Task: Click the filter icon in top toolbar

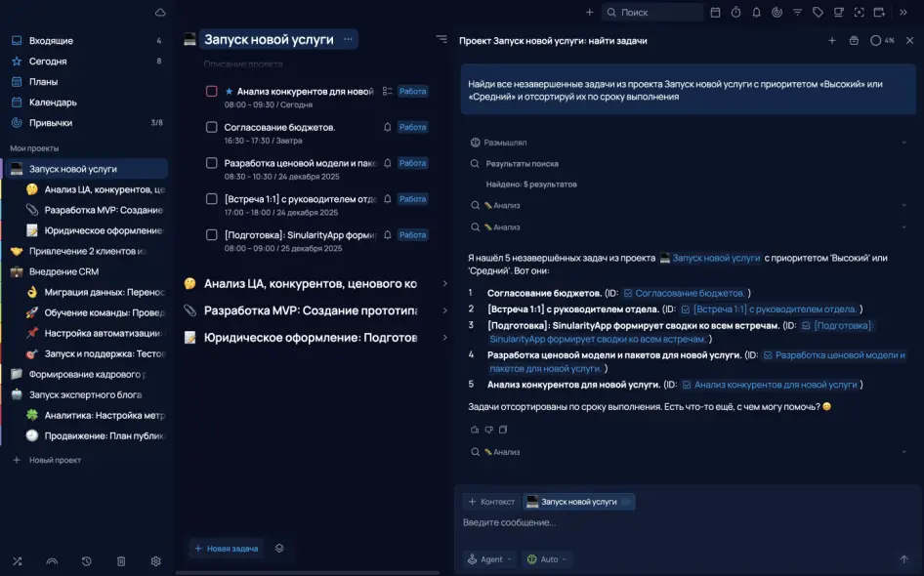Action: (797, 13)
